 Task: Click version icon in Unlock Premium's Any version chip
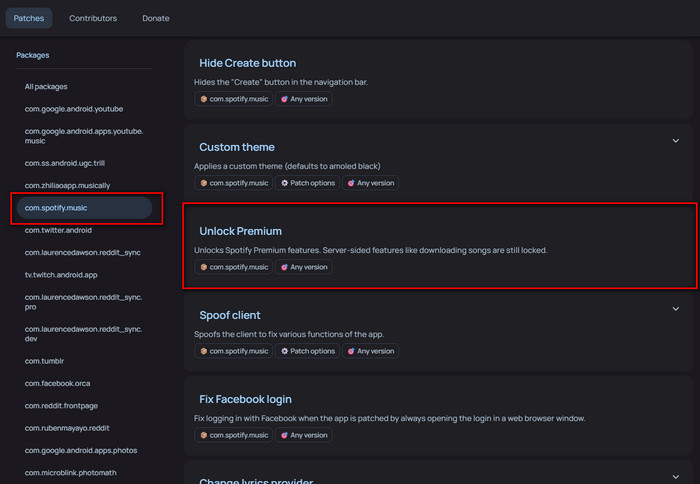(x=284, y=267)
